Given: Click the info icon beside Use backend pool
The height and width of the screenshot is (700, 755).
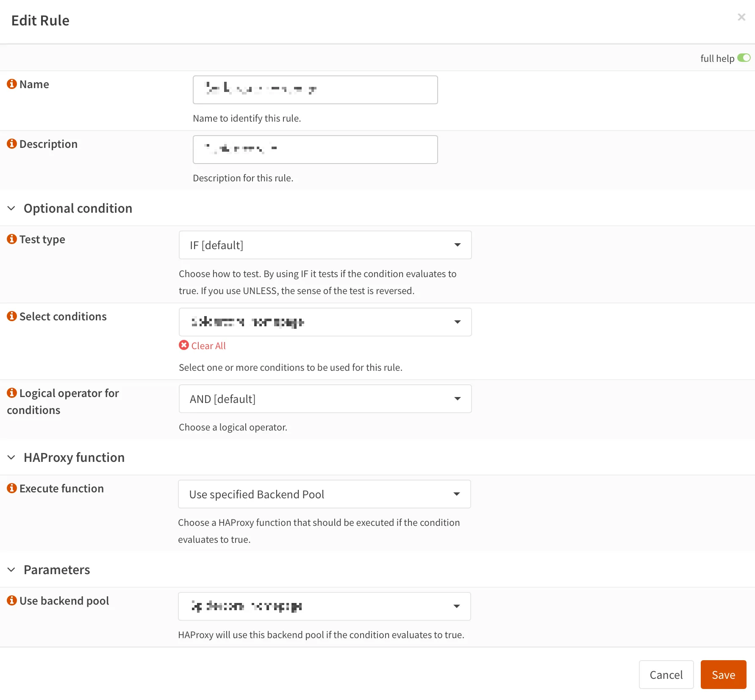Looking at the screenshot, I should coord(12,600).
